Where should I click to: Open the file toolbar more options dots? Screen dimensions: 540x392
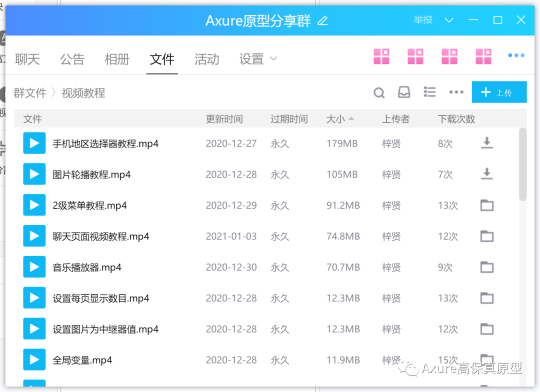(456, 92)
